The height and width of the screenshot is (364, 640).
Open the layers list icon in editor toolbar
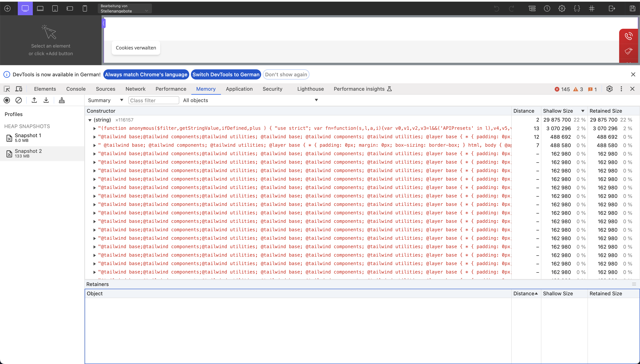click(532, 8)
